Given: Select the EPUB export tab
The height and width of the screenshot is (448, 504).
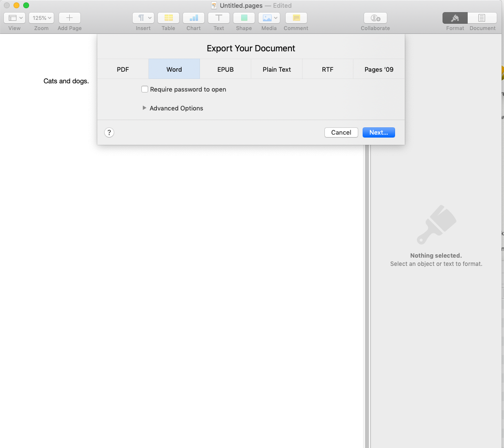Looking at the screenshot, I should point(225,69).
